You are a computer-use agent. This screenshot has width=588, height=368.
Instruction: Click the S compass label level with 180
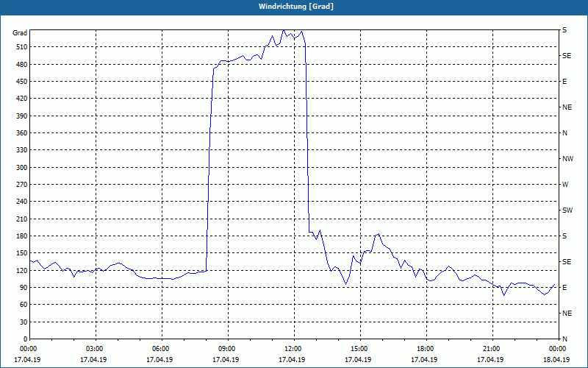[564, 236]
